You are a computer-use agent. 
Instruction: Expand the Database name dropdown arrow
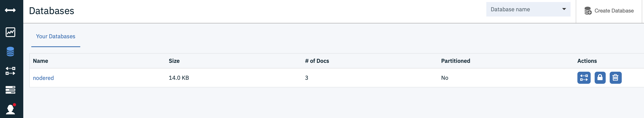point(564,9)
